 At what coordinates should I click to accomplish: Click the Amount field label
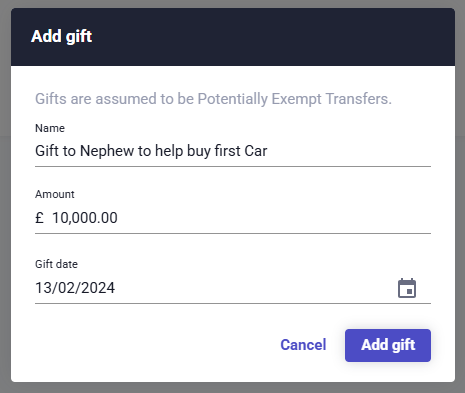[55, 194]
